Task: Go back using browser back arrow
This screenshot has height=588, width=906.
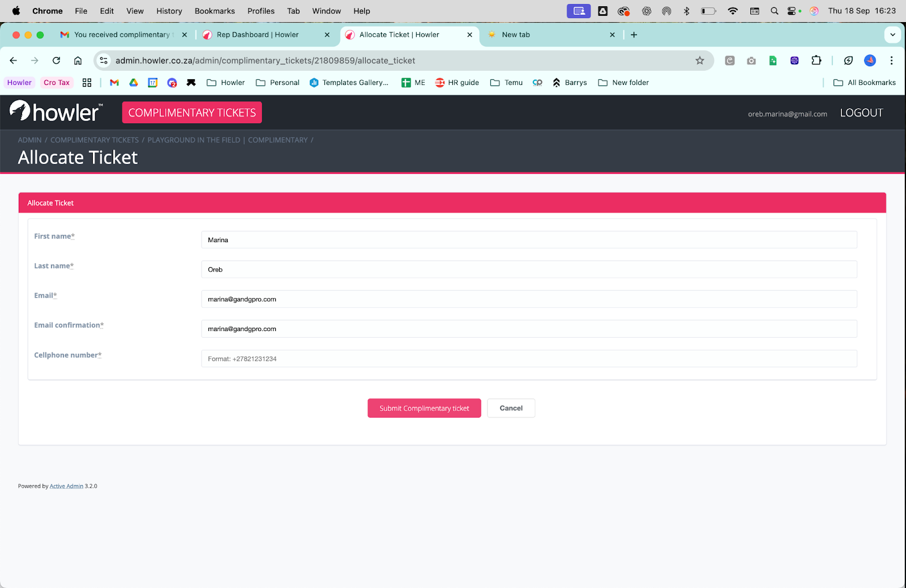Action: click(14, 61)
